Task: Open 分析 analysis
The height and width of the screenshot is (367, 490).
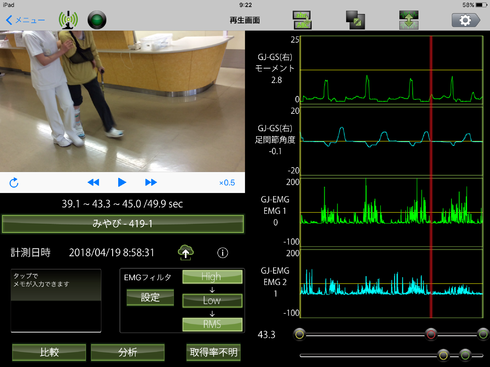Action: pos(128,352)
